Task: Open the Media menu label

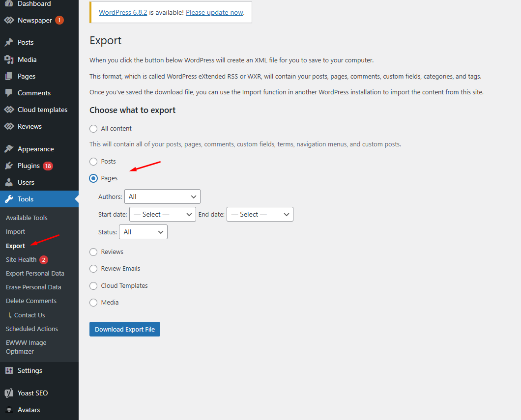Action: (x=27, y=59)
